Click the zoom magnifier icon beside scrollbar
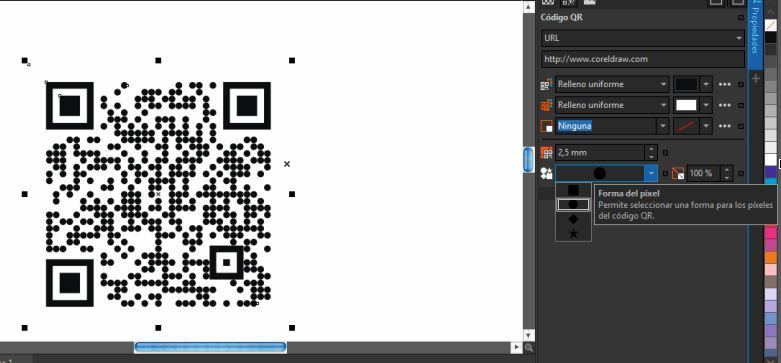 tap(528, 348)
